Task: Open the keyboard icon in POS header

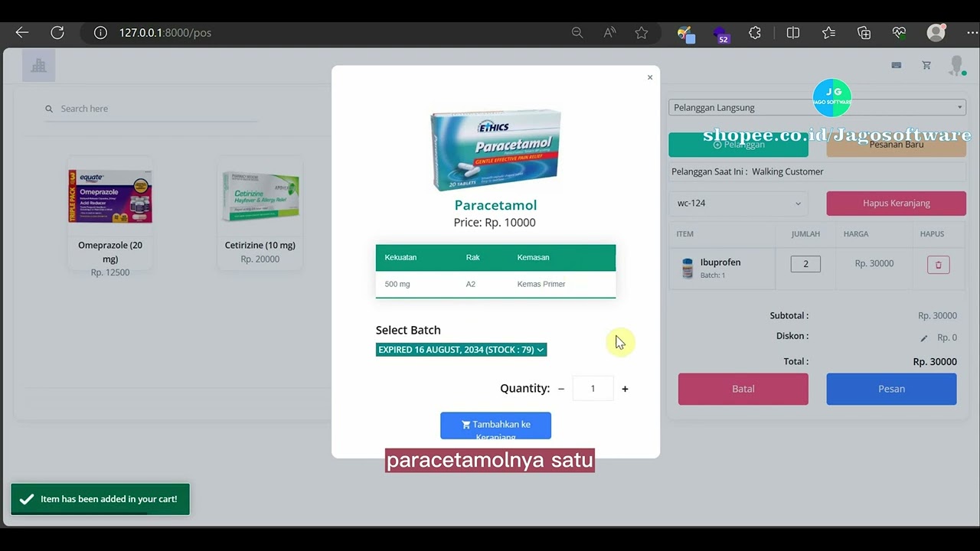Action: click(897, 65)
